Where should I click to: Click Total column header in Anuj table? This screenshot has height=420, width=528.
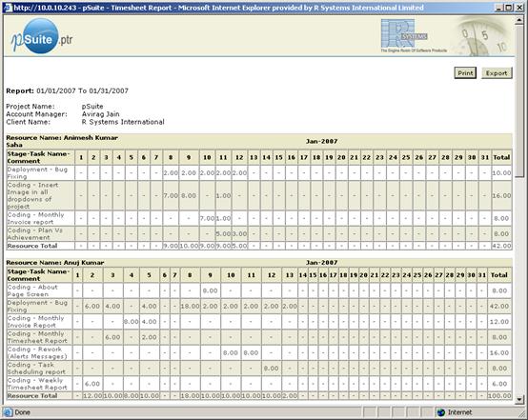pos(499,275)
